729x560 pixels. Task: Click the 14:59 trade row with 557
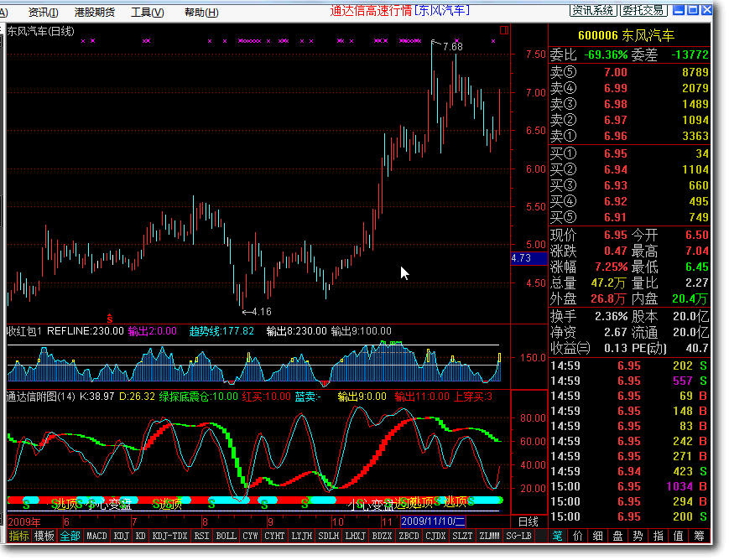629,381
